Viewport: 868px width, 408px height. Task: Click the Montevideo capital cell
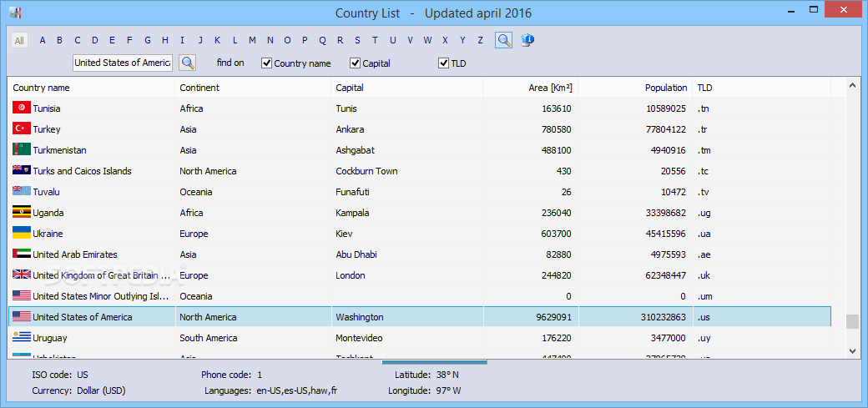coord(359,338)
